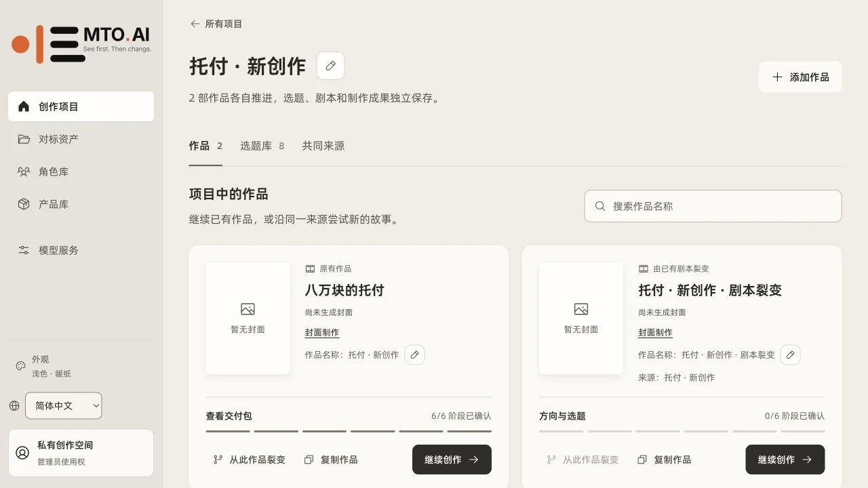Open the 创作项目 sidebar item
This screenshot has width=868, height=488.
click(81, 106)
